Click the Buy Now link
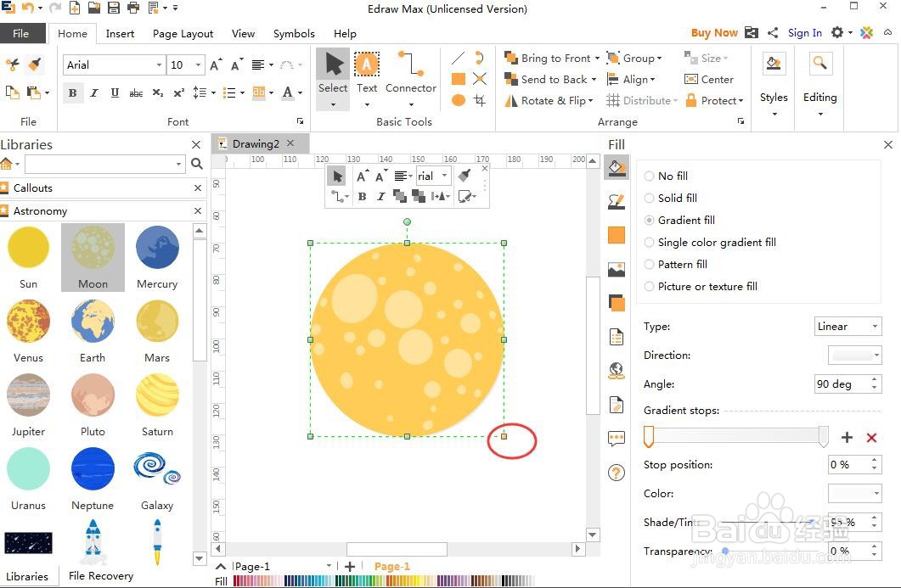 point(714,33)
